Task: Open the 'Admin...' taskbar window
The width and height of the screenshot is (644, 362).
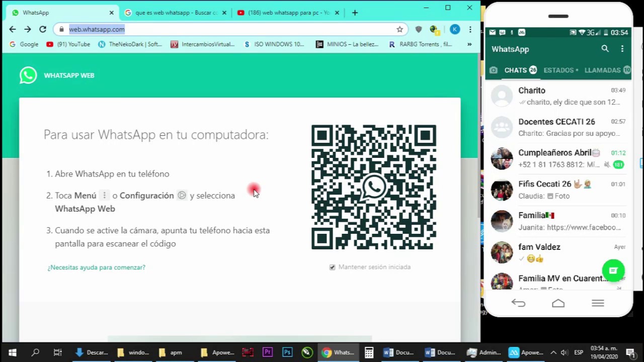Action: 484,352
